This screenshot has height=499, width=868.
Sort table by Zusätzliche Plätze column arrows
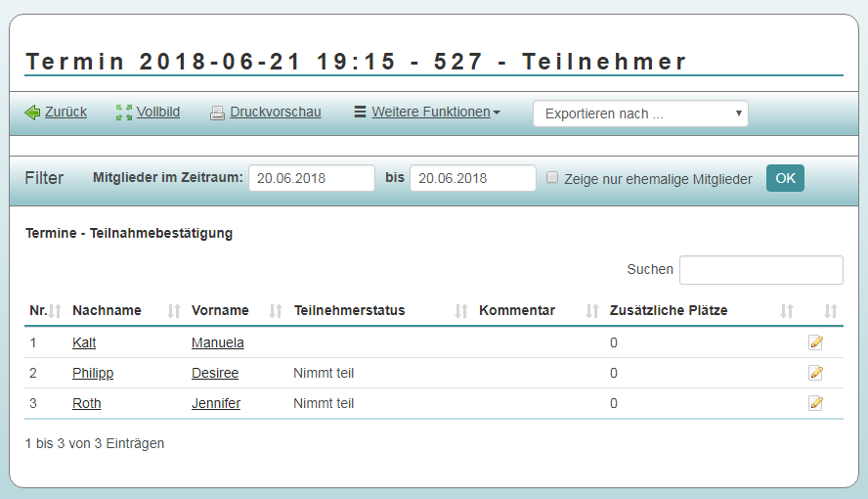pyautogui.click(x=787, y=311)
